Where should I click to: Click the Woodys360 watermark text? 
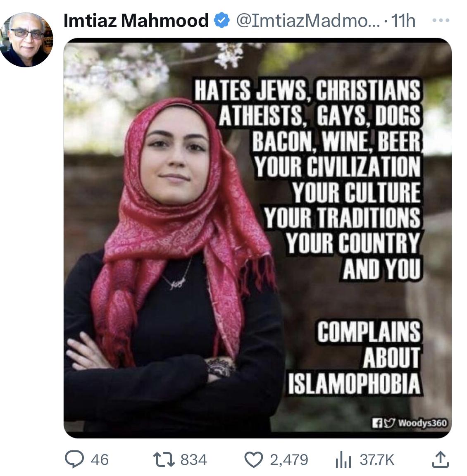(x=422, y=423)
